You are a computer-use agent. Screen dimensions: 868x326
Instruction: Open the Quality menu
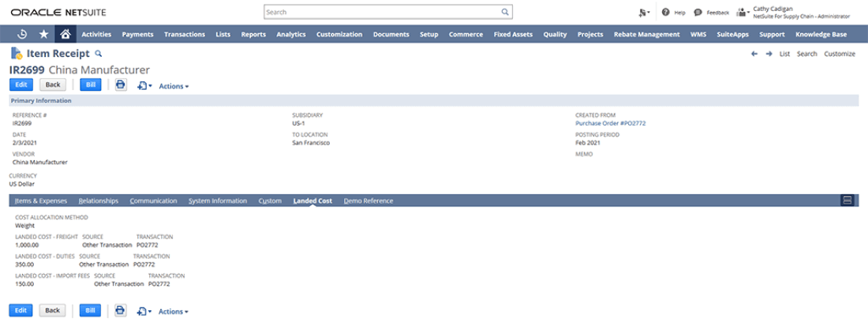coord(555,34)
